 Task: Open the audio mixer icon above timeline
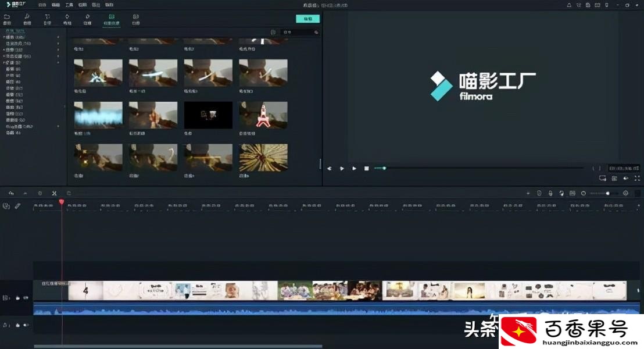(x=561, y=193)
